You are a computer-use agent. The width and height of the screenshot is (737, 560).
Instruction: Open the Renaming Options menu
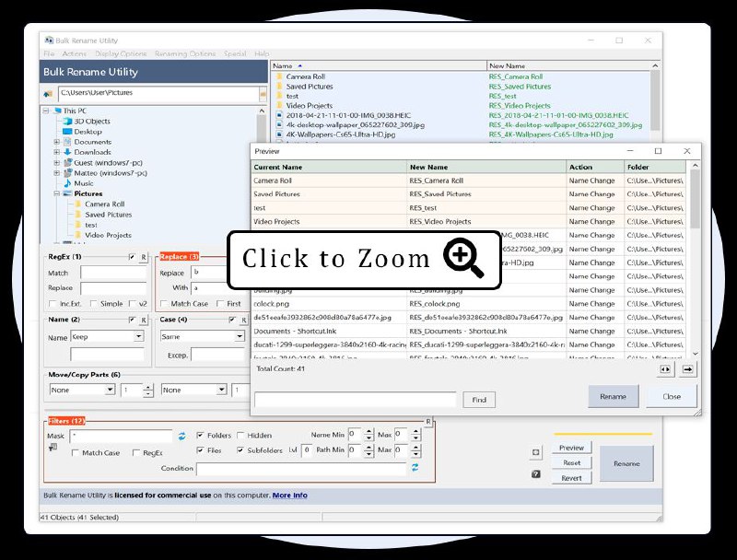(185, 53)
